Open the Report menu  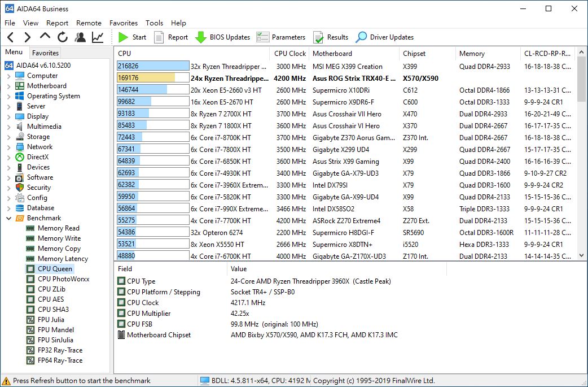tap(58, 23)
